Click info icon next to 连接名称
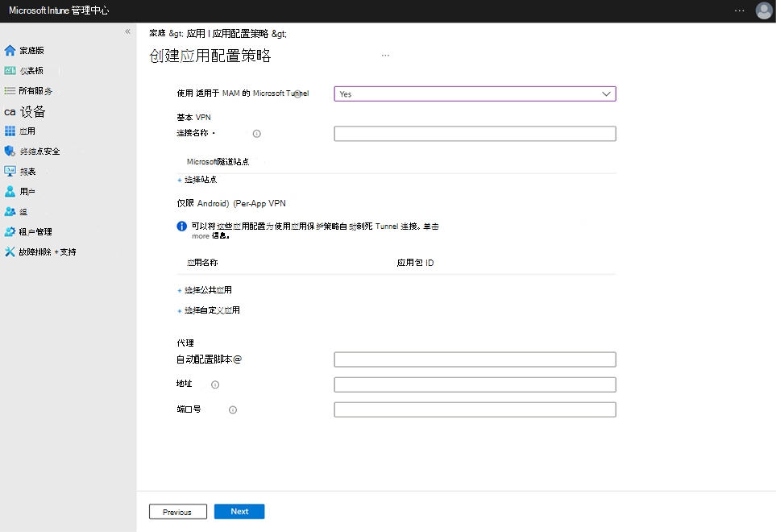Screen dimensions: 776x532 click(x=257, y=134)
